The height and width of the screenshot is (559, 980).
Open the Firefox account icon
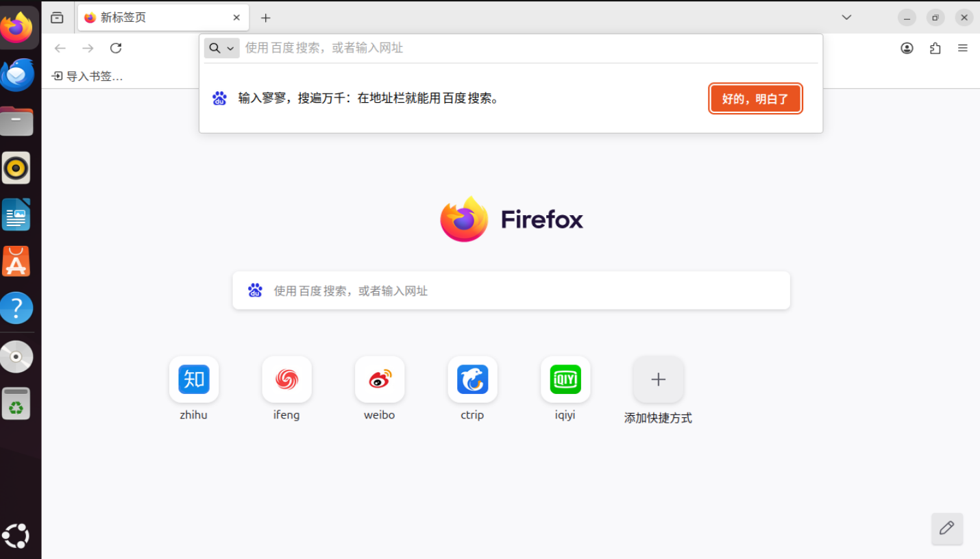pyautogui.click(x=907, y=48)
